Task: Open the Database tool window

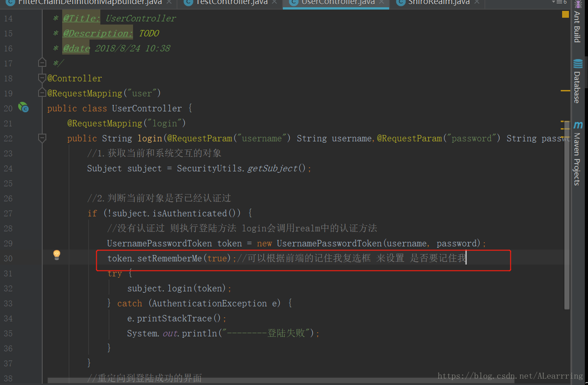Action: (x=578, y=81)
